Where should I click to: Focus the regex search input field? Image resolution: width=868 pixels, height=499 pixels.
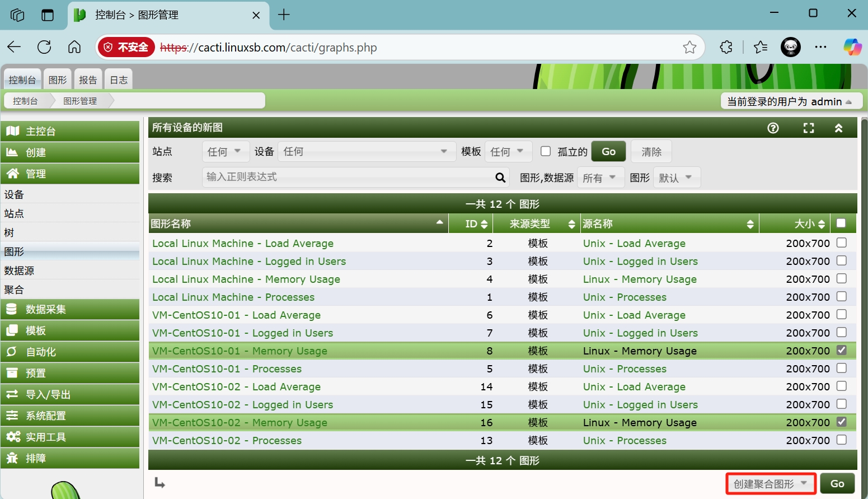coord(347,178)
